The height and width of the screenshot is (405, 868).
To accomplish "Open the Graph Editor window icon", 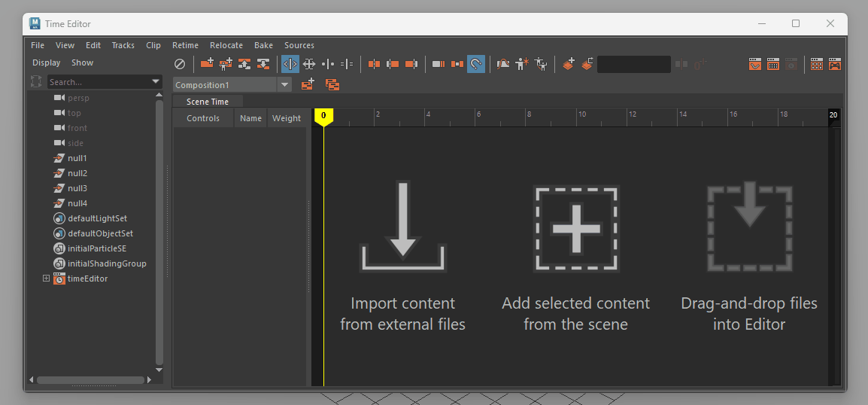I will coord(755,65).
